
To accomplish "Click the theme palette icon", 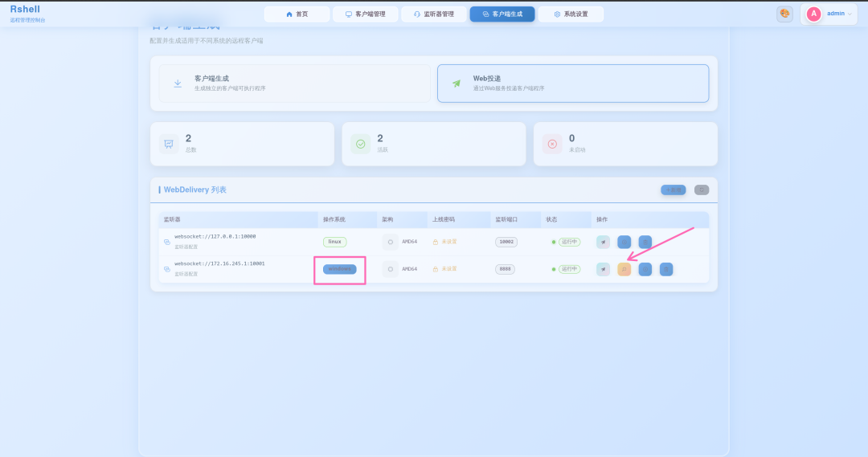I will [x=784, y=14].
